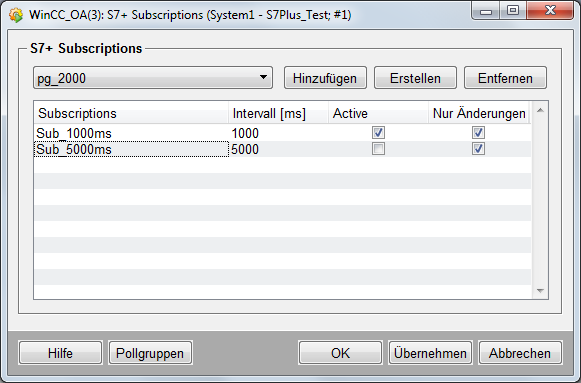Click the Entfernen button
Viewport: 581px width, 383px height.
(x=505, y=78)
